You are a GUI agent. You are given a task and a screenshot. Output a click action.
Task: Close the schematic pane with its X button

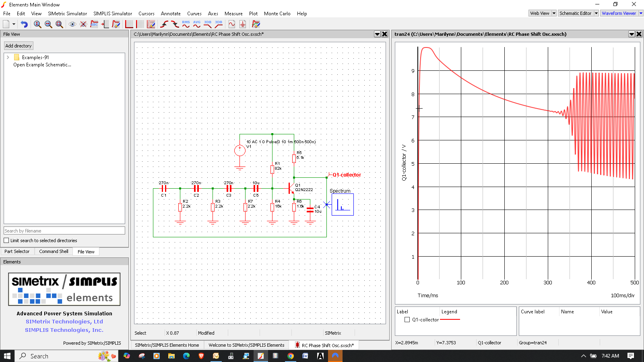point(385,34)
